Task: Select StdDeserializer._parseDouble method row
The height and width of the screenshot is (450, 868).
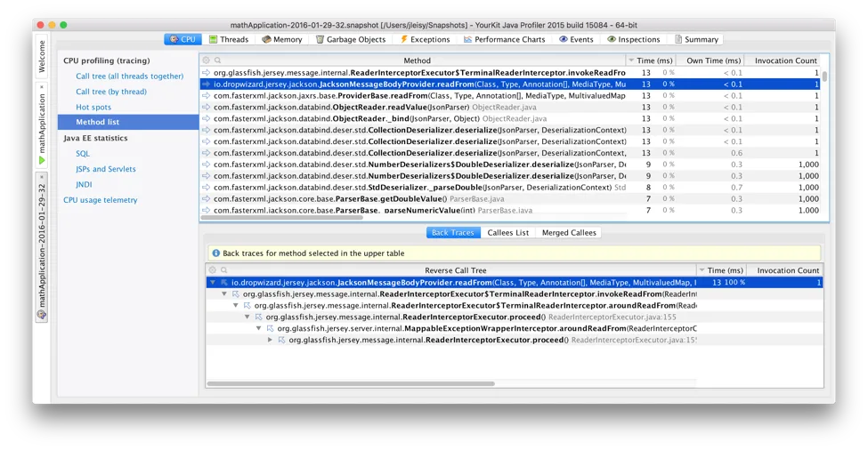Action: coord(510,188)
